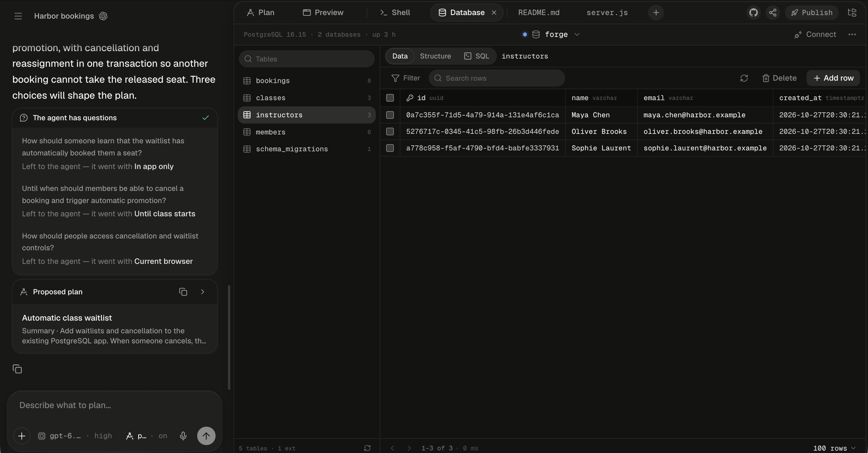868x453 pixels.
Task: Copy the proposed plan
Action: tap(183, 292)
